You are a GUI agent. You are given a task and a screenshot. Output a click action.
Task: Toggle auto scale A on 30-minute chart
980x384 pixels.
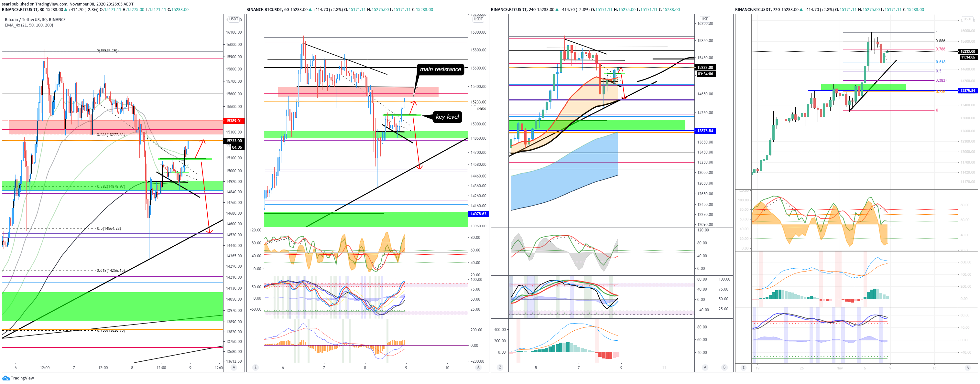(234, 367)
